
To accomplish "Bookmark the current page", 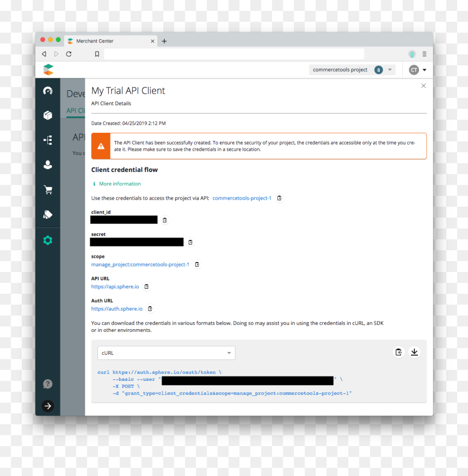I will point(97,54).
